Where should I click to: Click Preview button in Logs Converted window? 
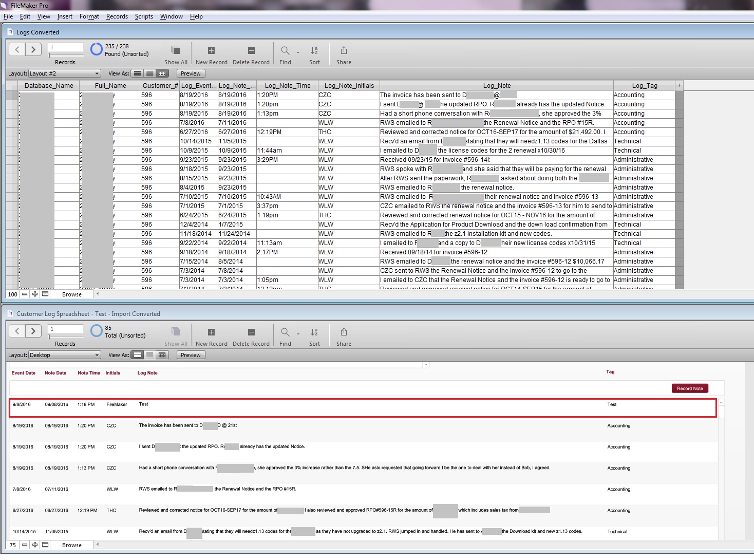(191, 73)
